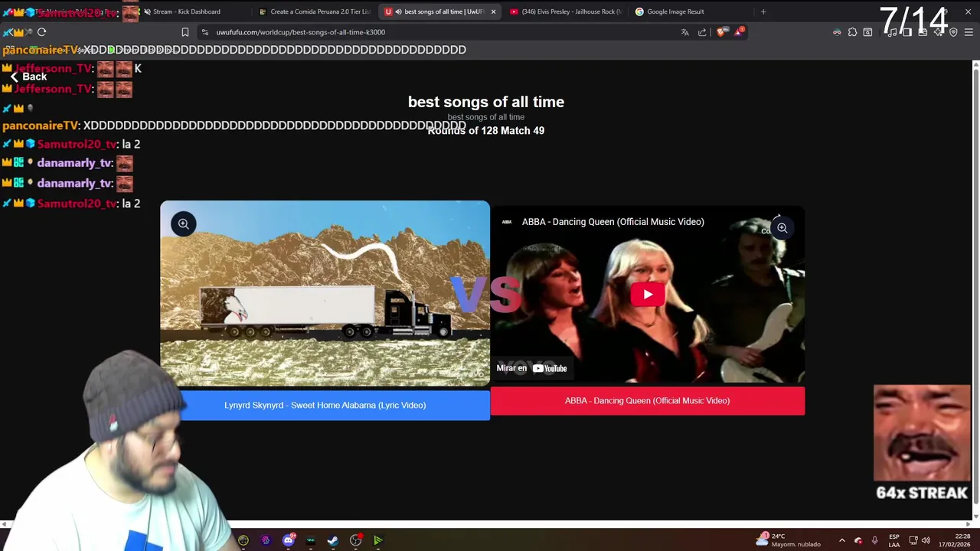Vote for ABBA - Dancing Queen button
The image size is (980, 551).
coord(647,400)
